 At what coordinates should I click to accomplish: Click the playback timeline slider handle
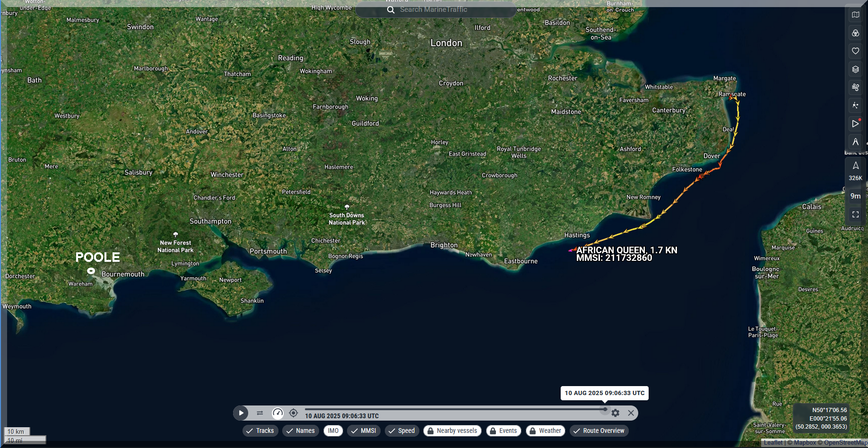(605, 409)
